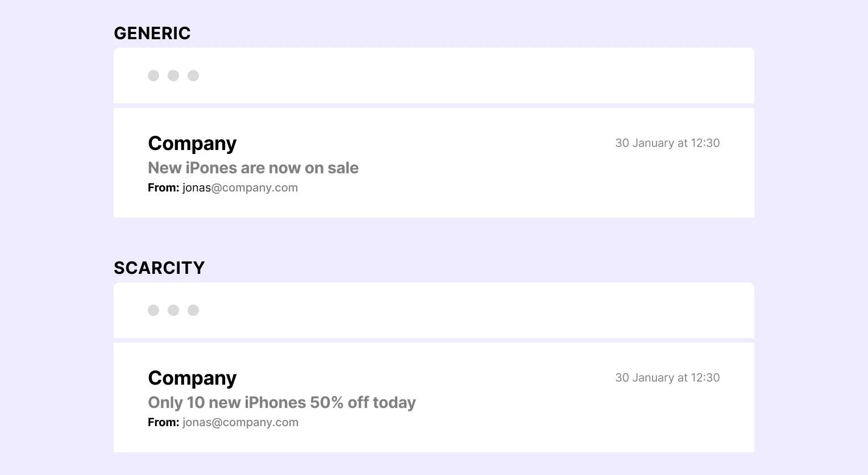Click the 30 January timestamp in the GENERIC email

tap(667, 143)
